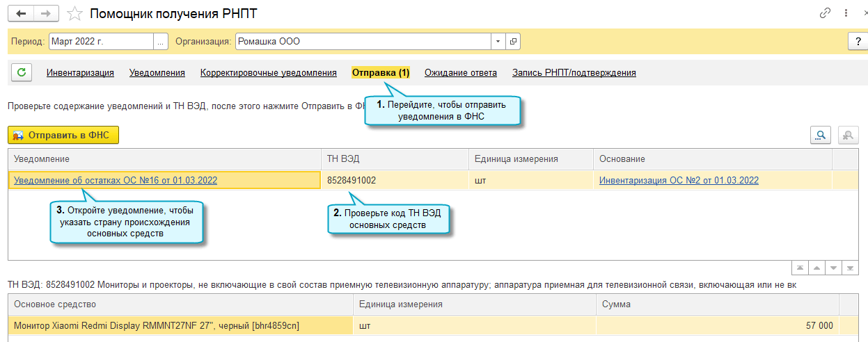Jump to the first row in the table
The width and height of the screenshot is (868, 342).
[x=801, y=268]
